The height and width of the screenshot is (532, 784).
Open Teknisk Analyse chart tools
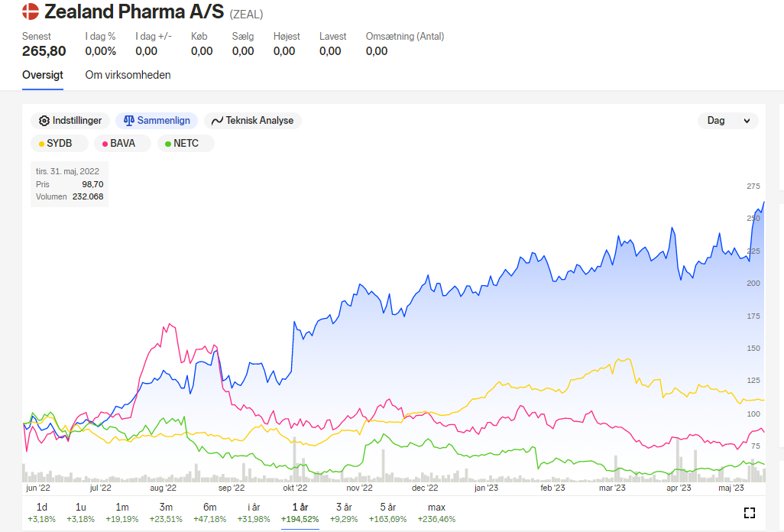tap(252, 121)
